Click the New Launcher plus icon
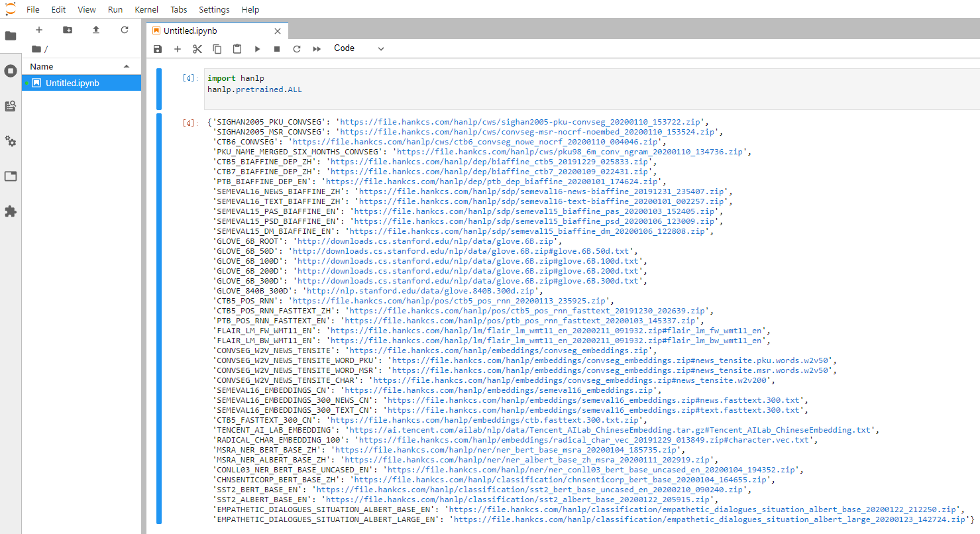Image resolution: width=980 pixels, height=534 pixels. pyautogui.click(x=39, y=30)
